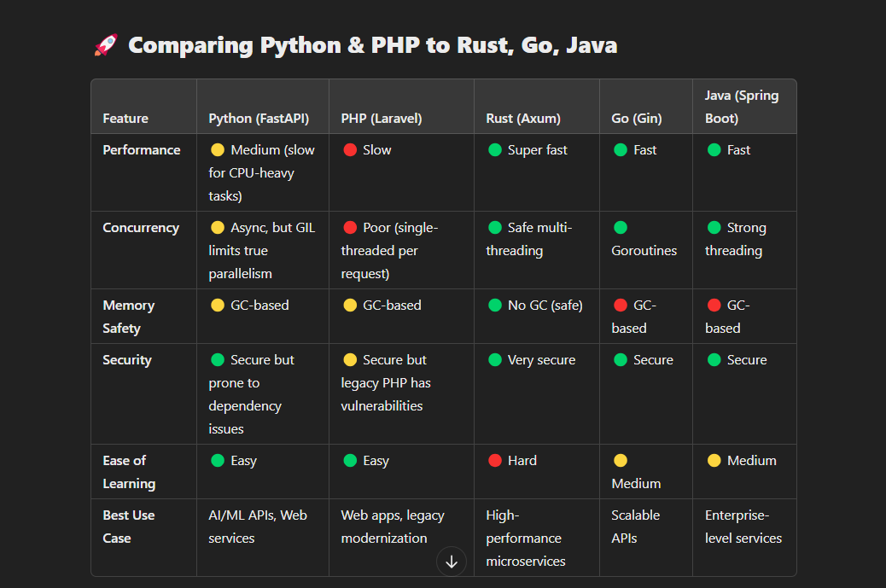886x588 pixels.
Task: Select the text "Slow" in the PHP column
Action: [x=377, y=149]
